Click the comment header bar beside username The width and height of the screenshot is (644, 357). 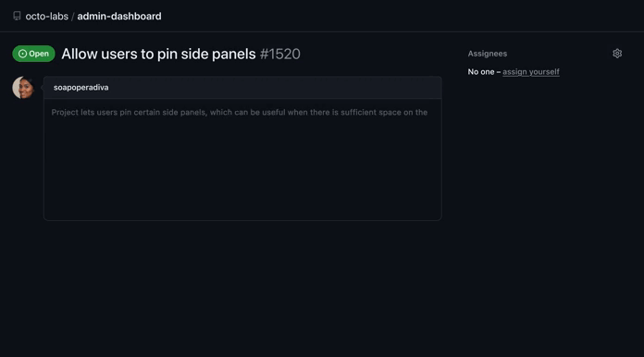[275, 88]
